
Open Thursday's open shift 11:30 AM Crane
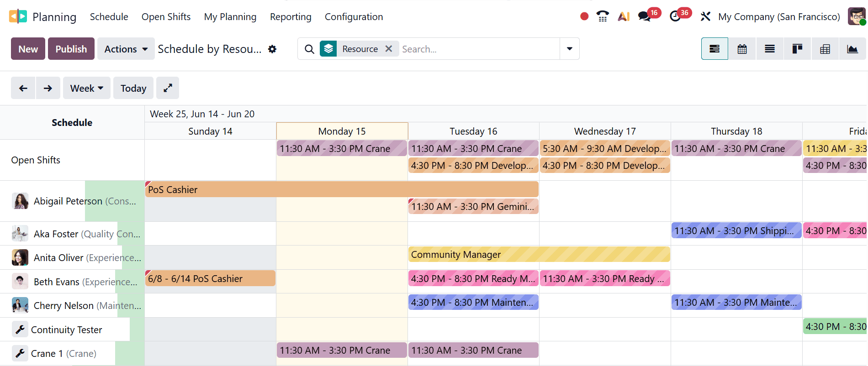click(736, 148)
